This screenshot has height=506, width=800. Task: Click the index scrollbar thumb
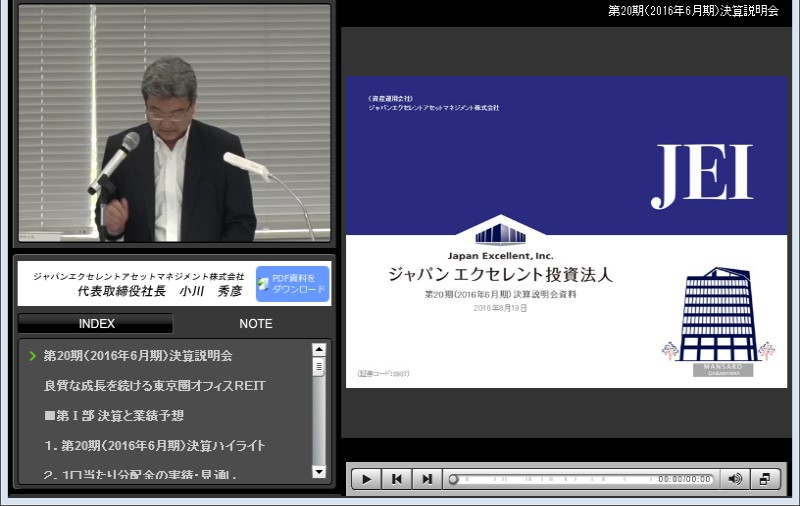click(x=319, y=367)
